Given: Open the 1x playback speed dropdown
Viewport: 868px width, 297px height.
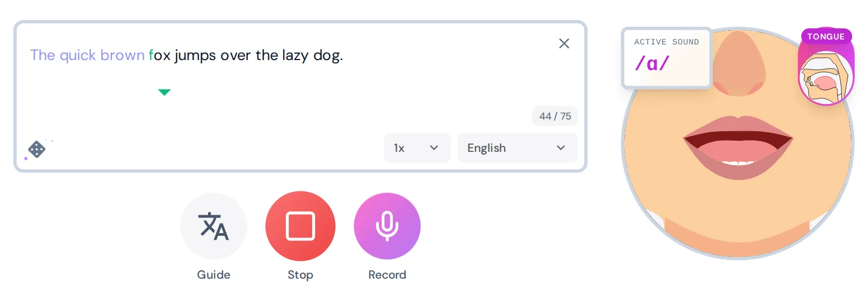Looking at the screenshot, I should [417, 148].
